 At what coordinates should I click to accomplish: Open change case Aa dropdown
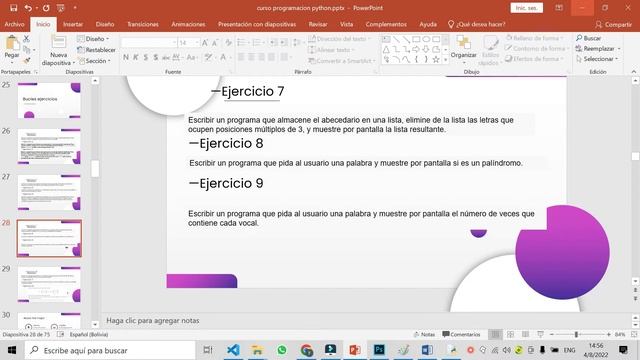point(191,58)
